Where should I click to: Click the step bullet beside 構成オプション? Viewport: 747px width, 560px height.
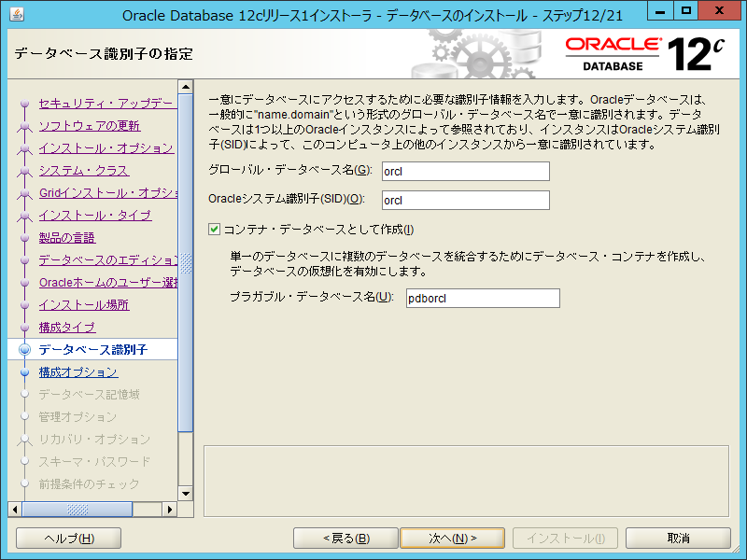(24, 372)
